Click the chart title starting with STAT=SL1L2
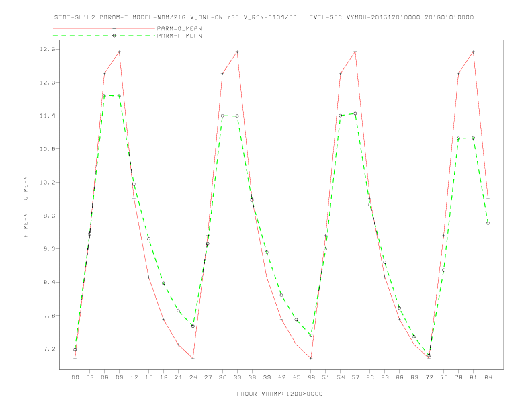 [264, 17]
